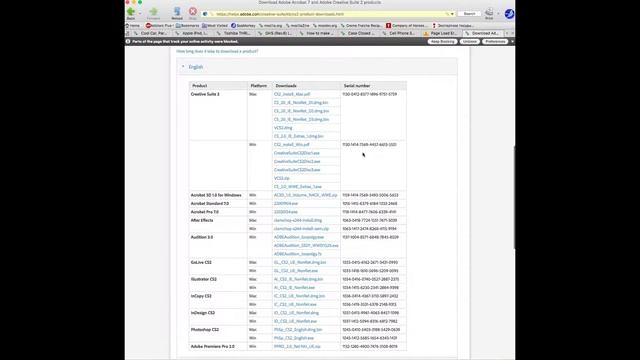The height and width of the screenshot is (360, 640).
Task: Open the Bookmarks folder in bookmarks toolbar
Action: click(188, 25)
